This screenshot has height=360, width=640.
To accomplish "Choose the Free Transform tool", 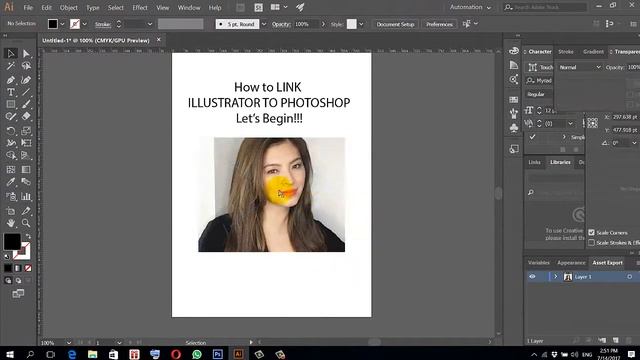I will pyautogui.click(x=26, y=143).
